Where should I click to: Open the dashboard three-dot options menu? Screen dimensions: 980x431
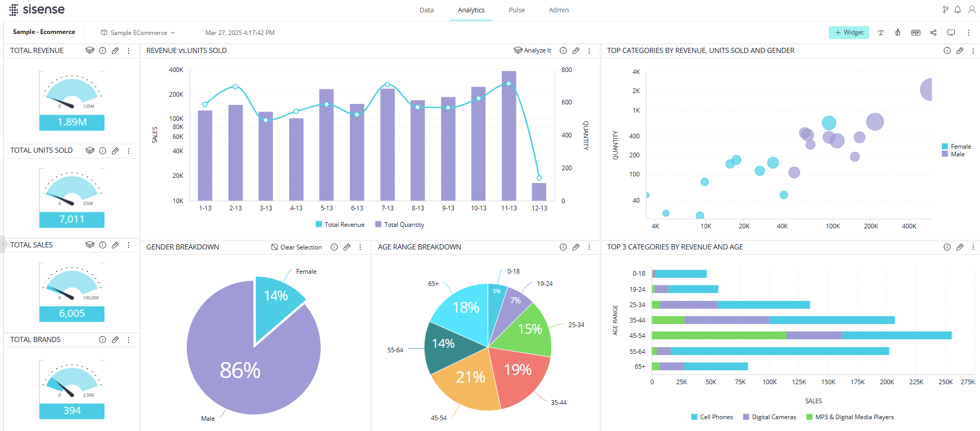(x=968, y=32)
